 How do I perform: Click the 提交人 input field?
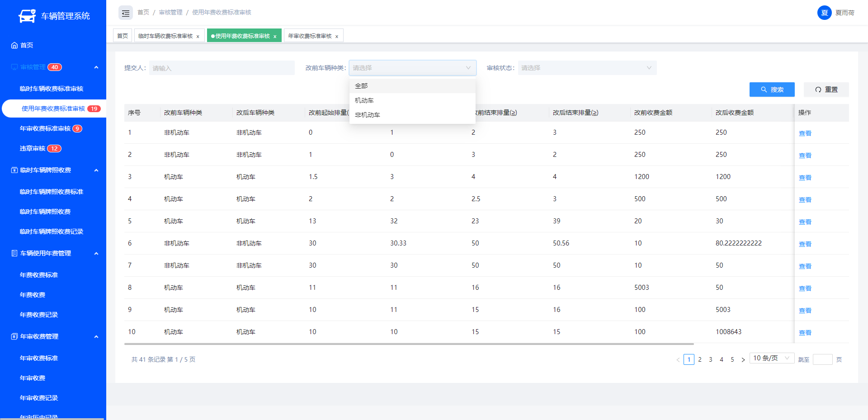222,68
